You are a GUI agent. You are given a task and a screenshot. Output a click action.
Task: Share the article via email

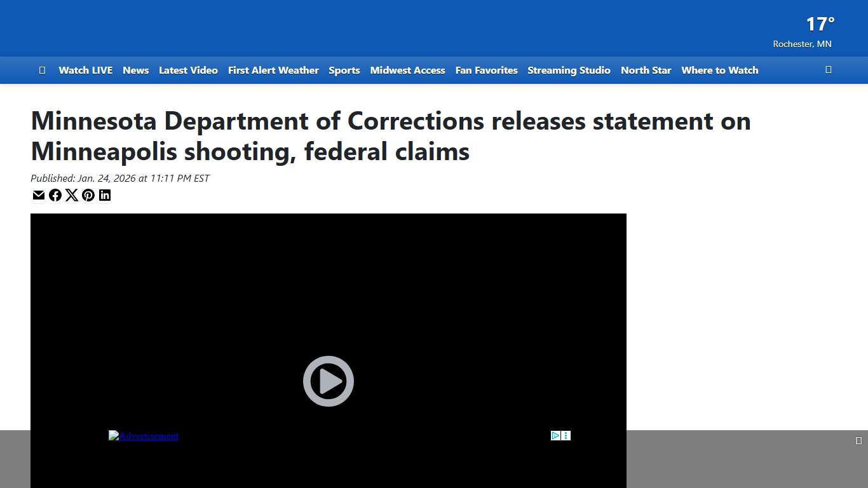[x=39, y=195]
